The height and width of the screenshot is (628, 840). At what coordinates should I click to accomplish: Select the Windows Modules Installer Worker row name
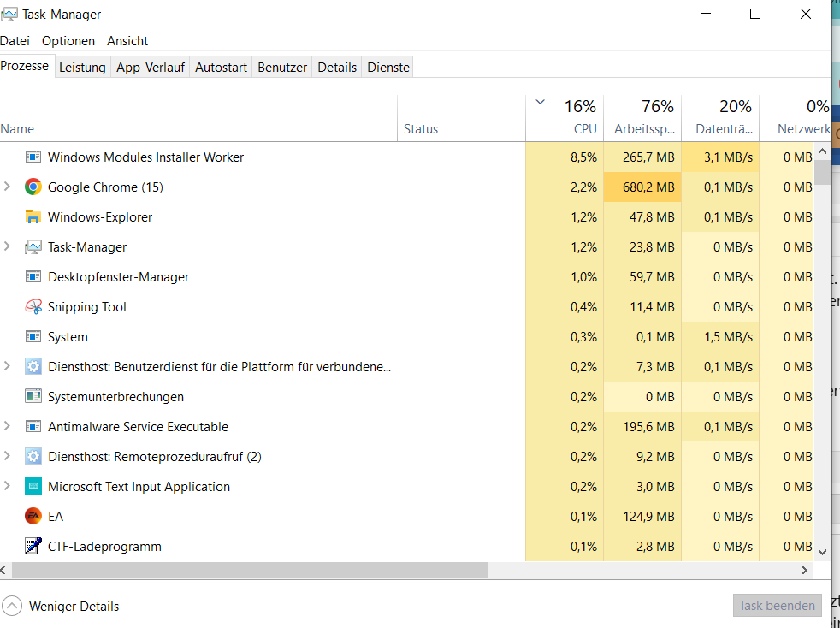(x=145, y=157)
